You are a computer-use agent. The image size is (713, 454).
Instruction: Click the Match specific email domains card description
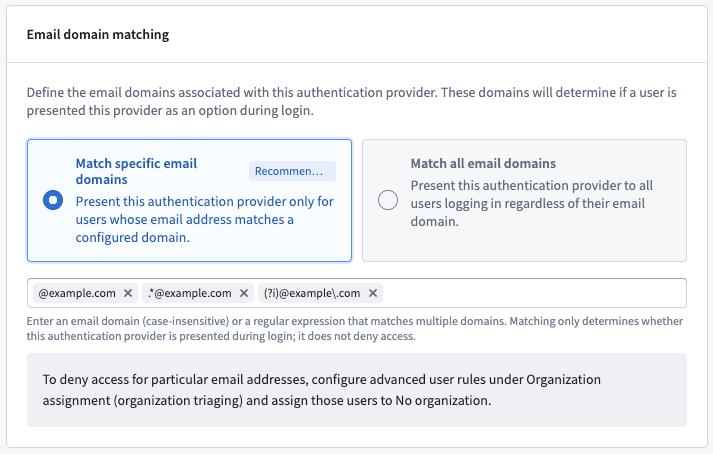205,219
